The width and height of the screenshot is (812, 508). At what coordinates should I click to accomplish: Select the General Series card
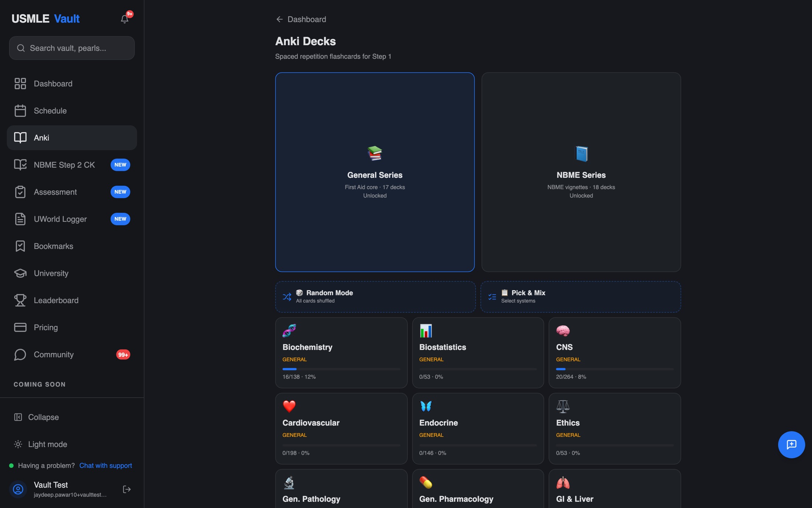375,172
